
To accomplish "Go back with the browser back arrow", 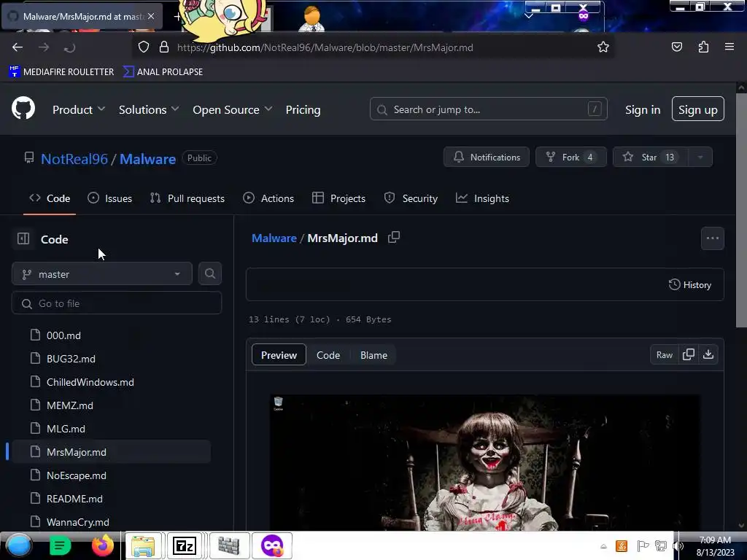I will [x=18, y=47].
